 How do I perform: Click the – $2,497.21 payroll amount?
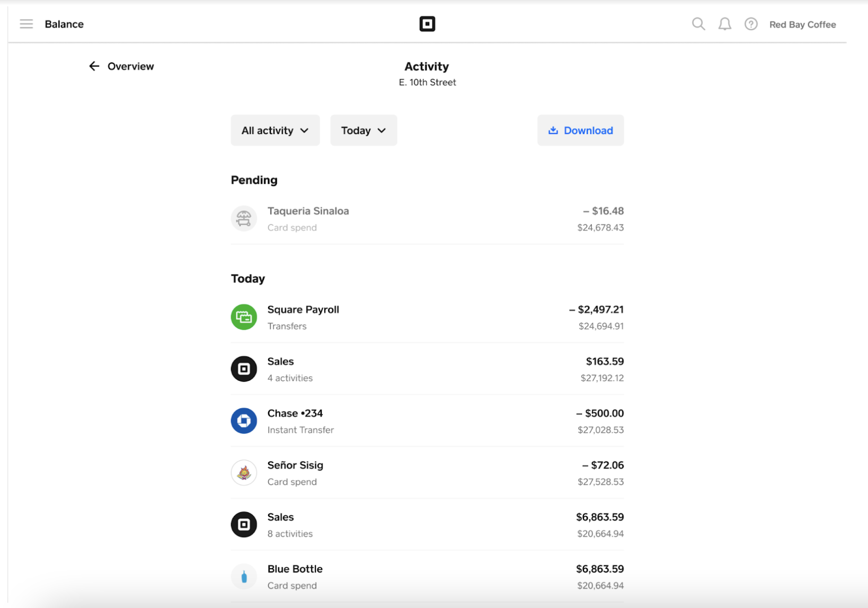[596, 309]
